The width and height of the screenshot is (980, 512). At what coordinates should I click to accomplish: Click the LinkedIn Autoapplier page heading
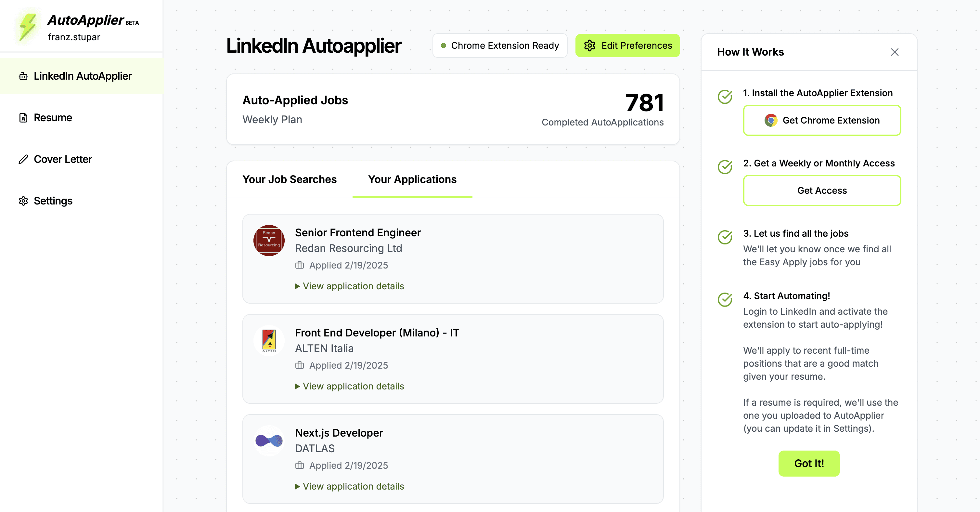click(314, 46)
